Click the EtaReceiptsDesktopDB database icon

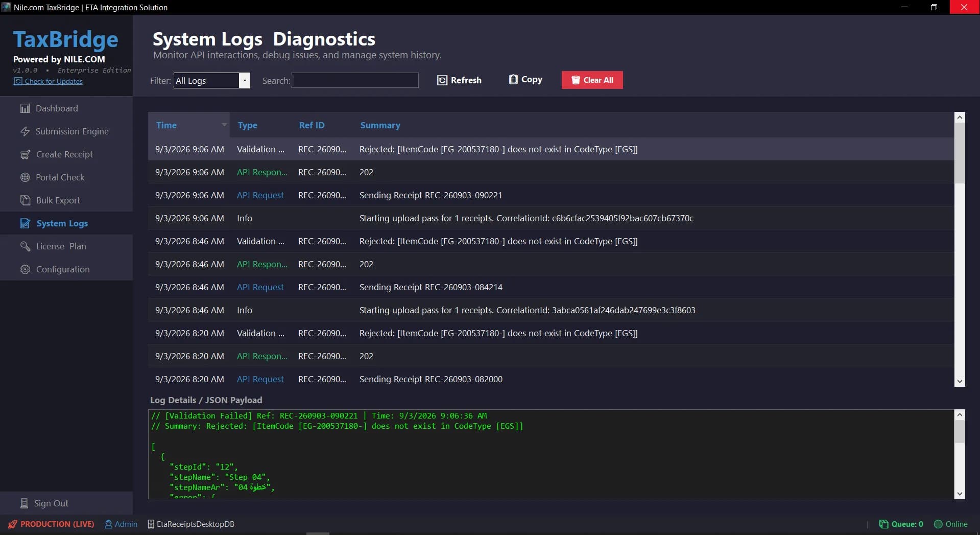(x=151, y=524)
